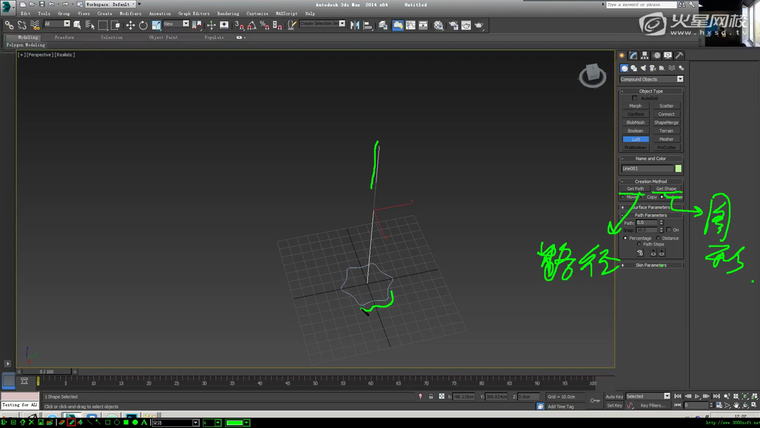Open the Modifiers menu
This screenshot has height=428, width=760.
[x=130, y=13]
